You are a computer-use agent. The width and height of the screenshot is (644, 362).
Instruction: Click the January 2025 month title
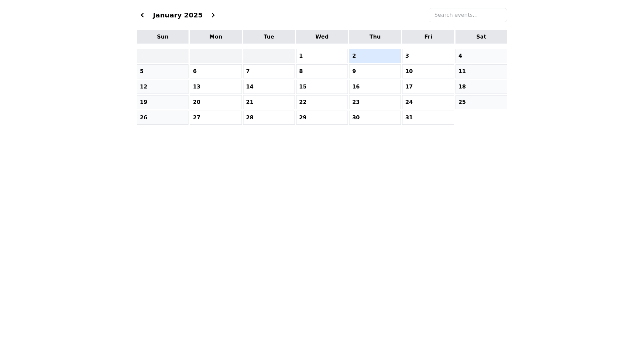[177, 15]
